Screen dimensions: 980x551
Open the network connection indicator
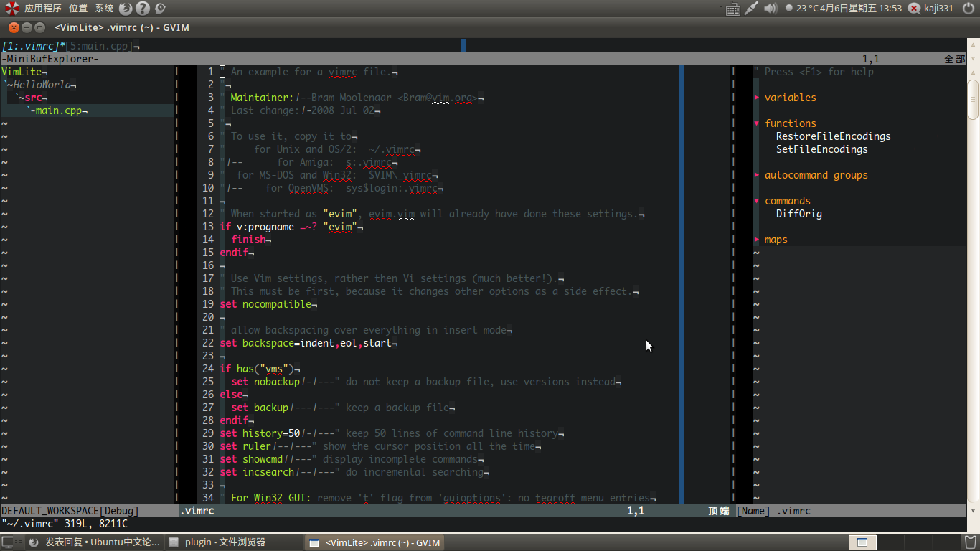click(x=752, y=9)
